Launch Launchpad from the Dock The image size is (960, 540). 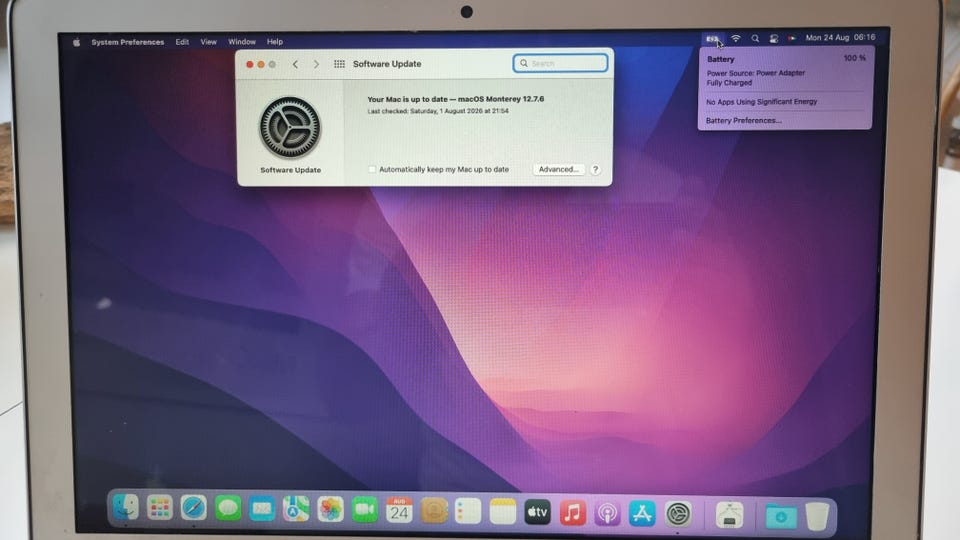pyautogui.click(x=160, y=508)
